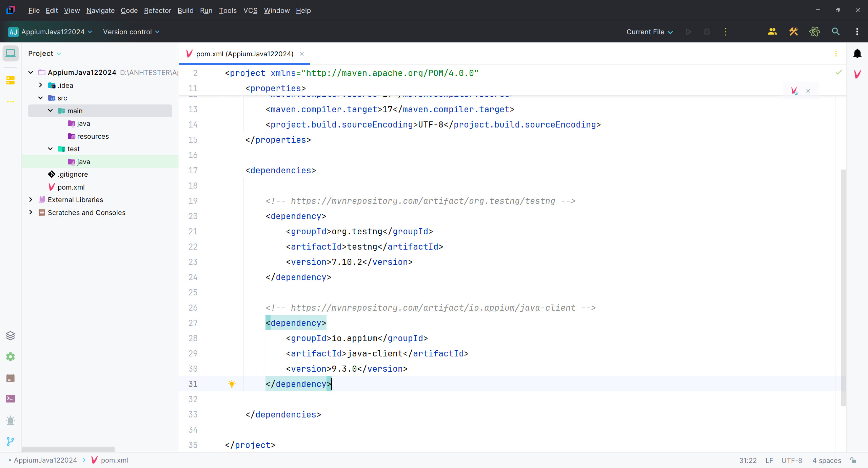Open the Project view mode dropdown
868x468 pixels.
coord(44,54)
